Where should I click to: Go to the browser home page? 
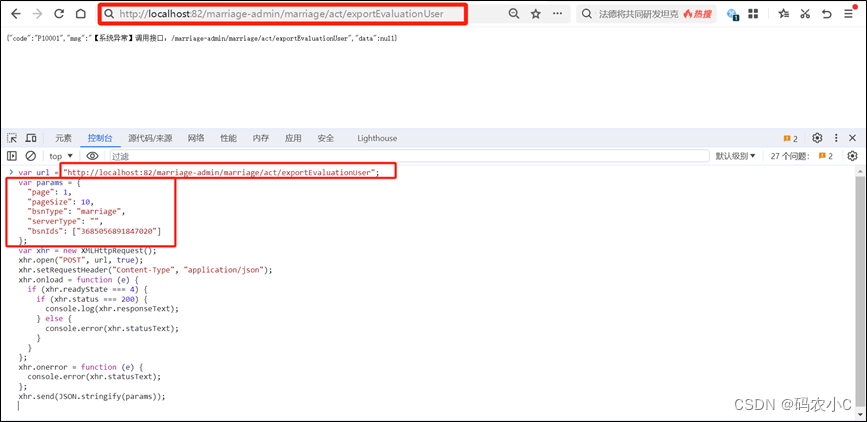82,14
